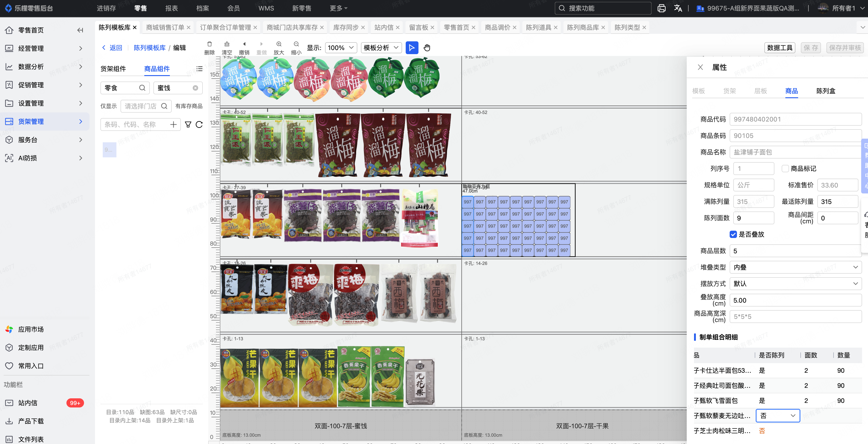
Task: Click the zoom out (缩小) icon
Action: (296, 44)
